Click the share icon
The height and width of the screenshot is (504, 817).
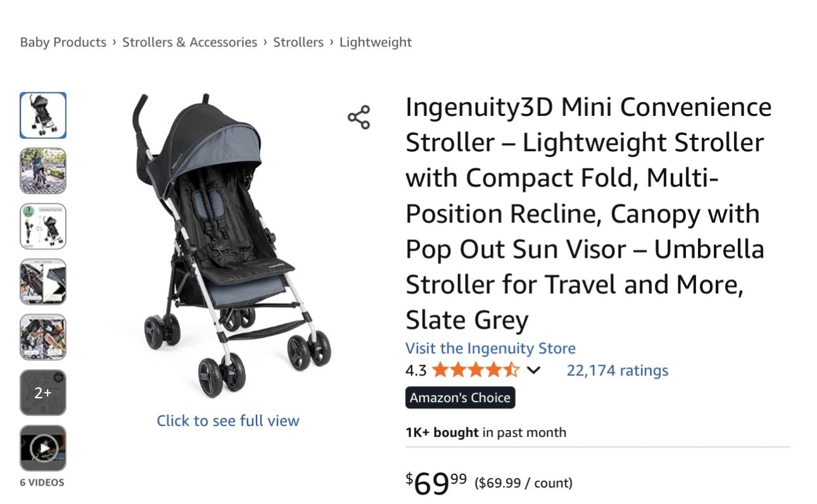[360, 118]
